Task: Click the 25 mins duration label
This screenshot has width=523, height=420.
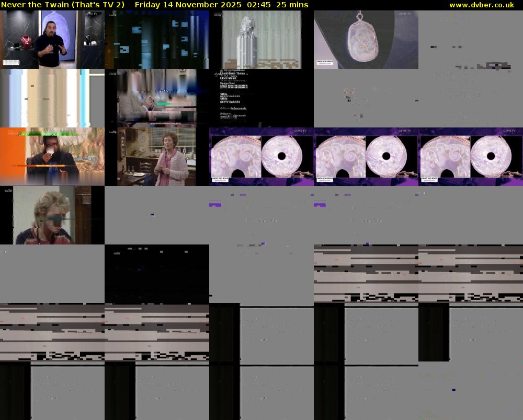Action: pos(292,5)
